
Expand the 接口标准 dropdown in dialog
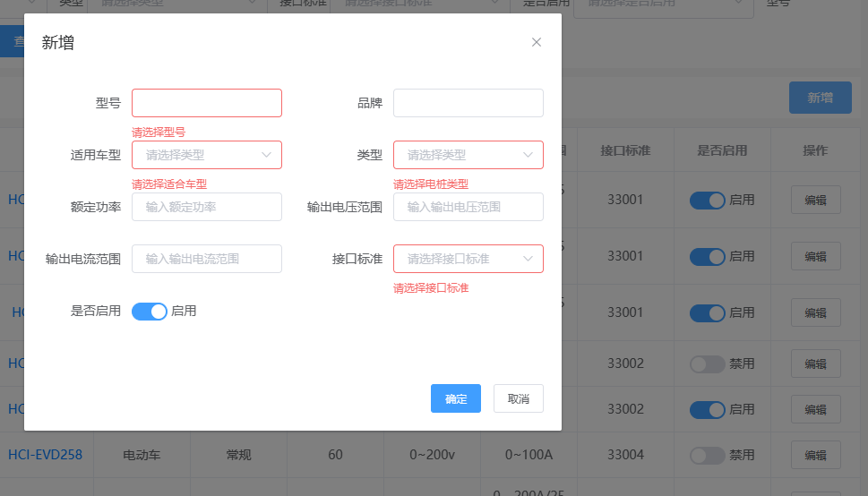tap(468, 259)
